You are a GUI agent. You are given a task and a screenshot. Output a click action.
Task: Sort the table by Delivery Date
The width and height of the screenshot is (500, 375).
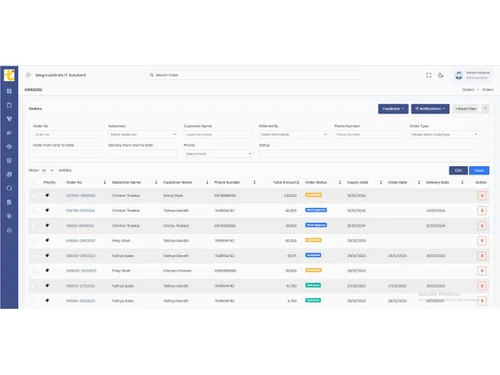(x=462, y=182)
